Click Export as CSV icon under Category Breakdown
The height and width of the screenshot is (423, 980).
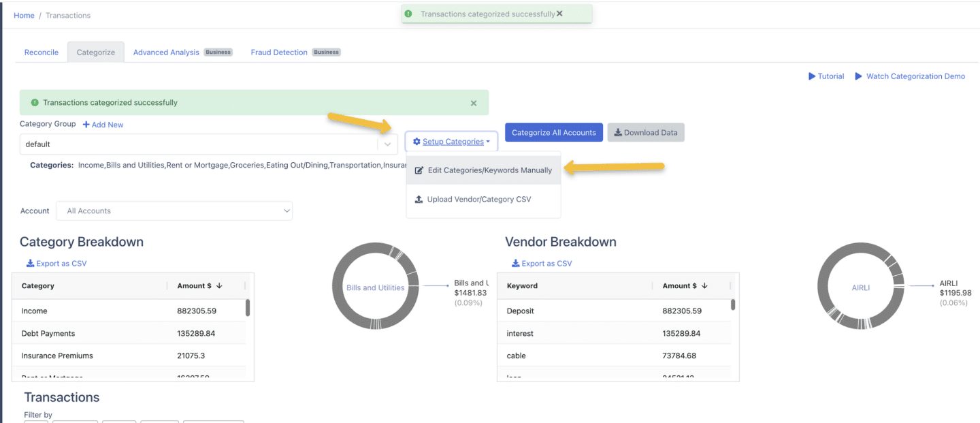tap(30, 264)
